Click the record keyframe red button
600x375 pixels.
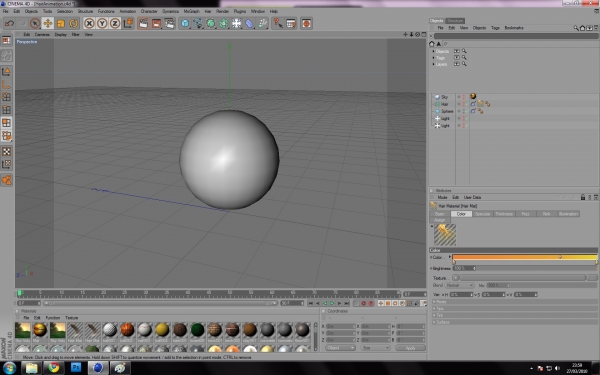coord(364,303)
